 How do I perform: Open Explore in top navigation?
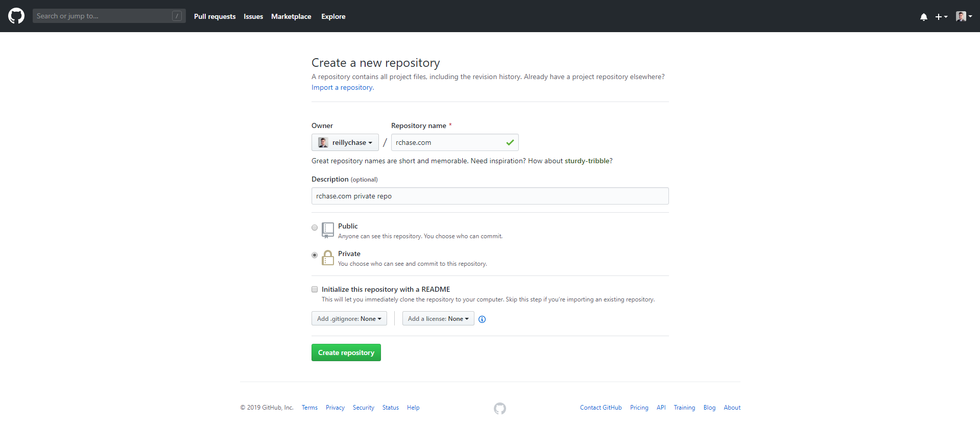pyautogui.click(x=333, y=16)
